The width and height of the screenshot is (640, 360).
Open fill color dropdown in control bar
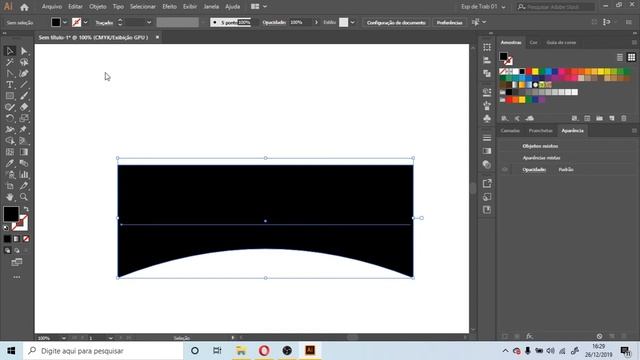(x=65, y=22)
